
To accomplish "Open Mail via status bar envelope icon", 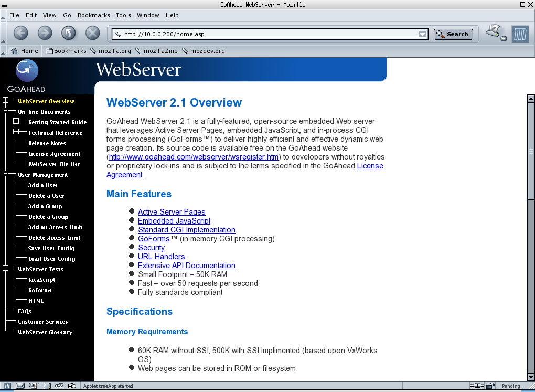I will 20,386.
